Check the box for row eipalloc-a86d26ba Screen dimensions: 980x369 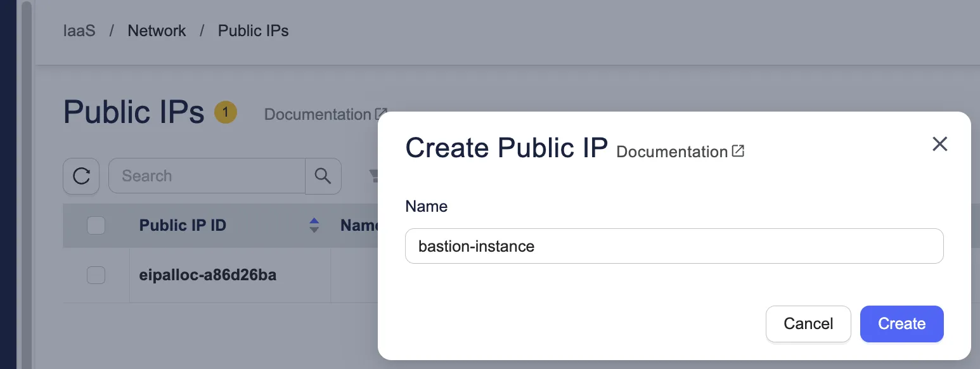(96, 275)
